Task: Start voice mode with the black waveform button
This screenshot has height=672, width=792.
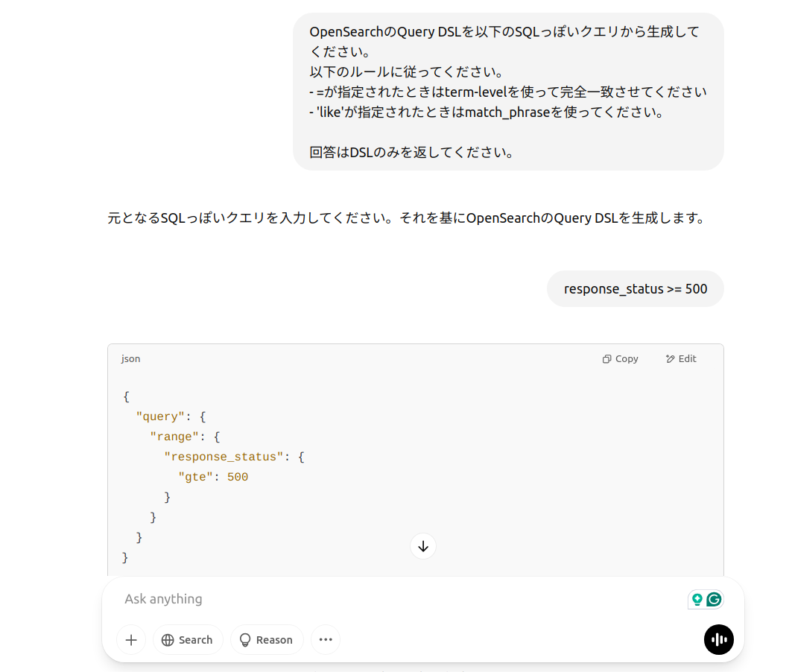Action: (x=719, y=640)
